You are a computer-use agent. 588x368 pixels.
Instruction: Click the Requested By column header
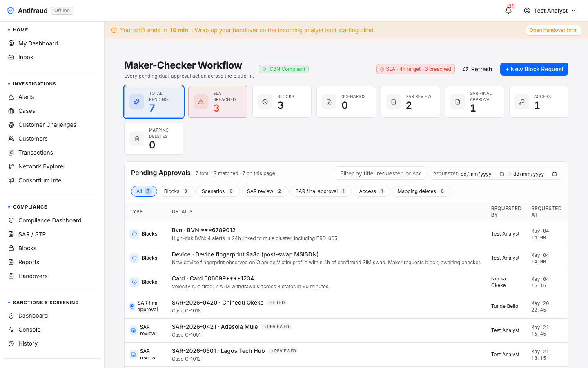click(x=506, y=212)
